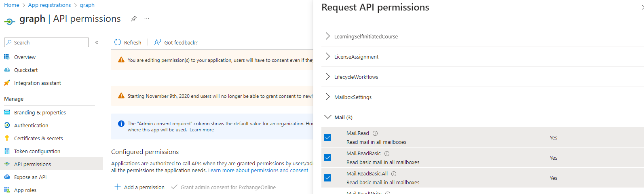Collapse the sidebar with double-chevron icon
Image resolution: width=644 pixels, height=194 pixels.
click(x=97, y=42)
